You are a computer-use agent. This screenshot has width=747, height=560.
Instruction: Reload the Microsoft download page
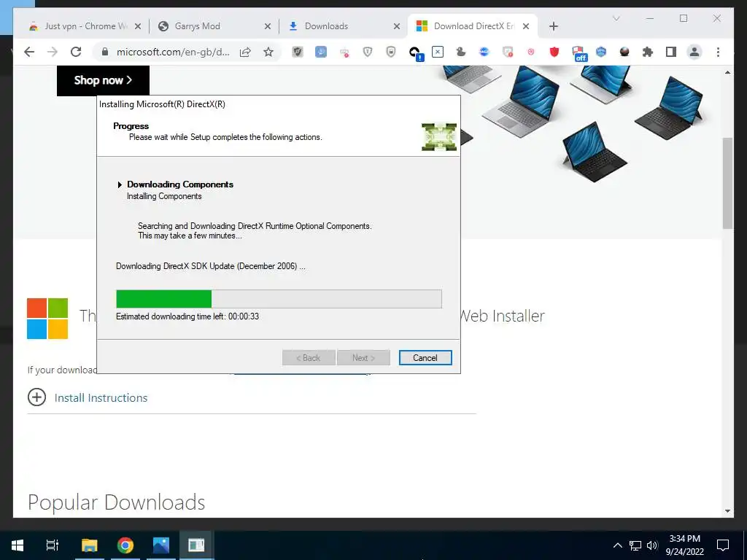76,52
